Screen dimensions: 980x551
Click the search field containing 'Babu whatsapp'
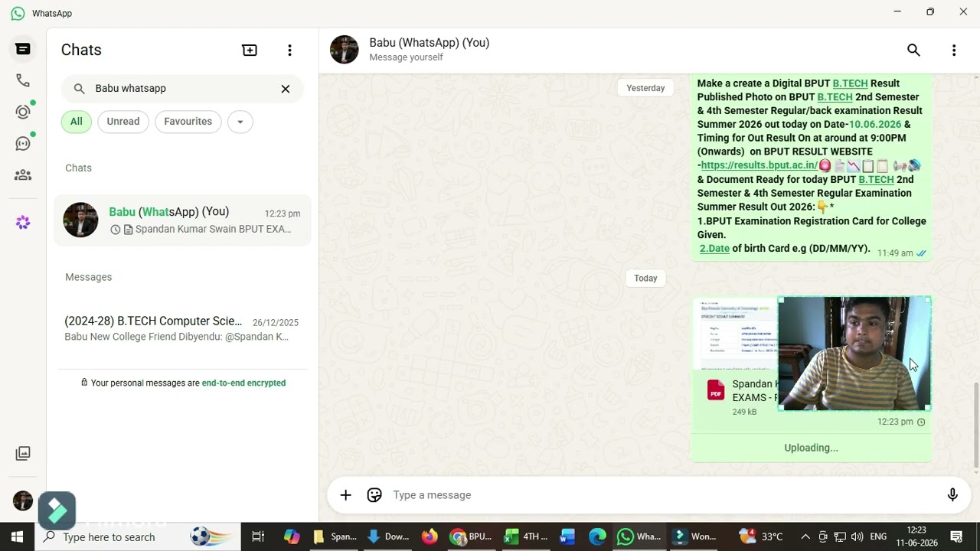click(182, 89)
